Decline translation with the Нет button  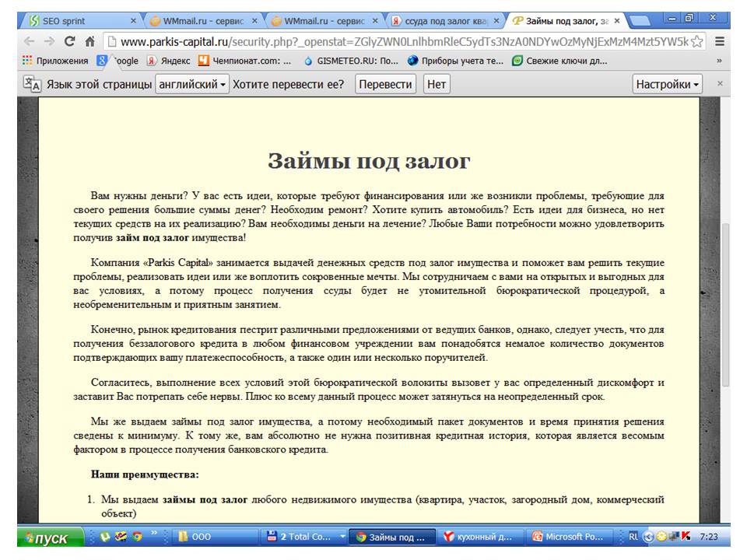pos(437,84)
